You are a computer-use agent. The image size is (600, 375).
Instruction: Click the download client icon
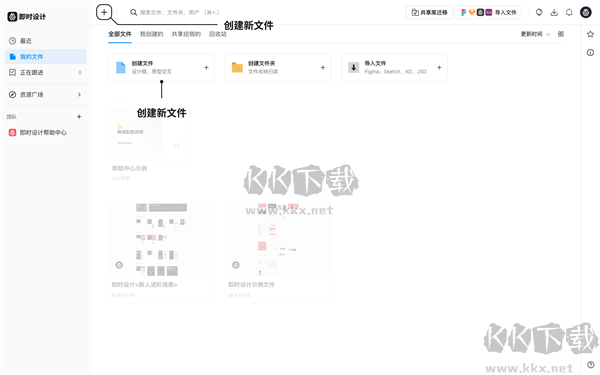[554, 13]
